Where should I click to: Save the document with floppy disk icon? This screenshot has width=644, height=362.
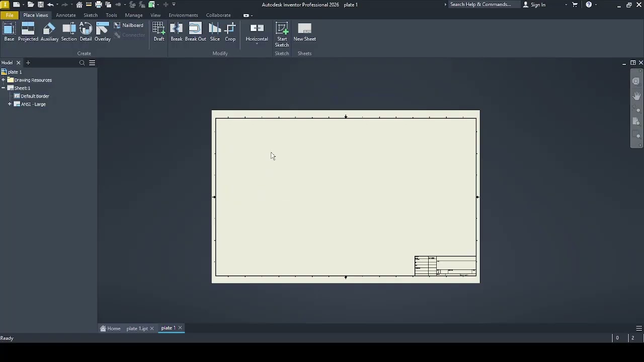tap(41, 5)
